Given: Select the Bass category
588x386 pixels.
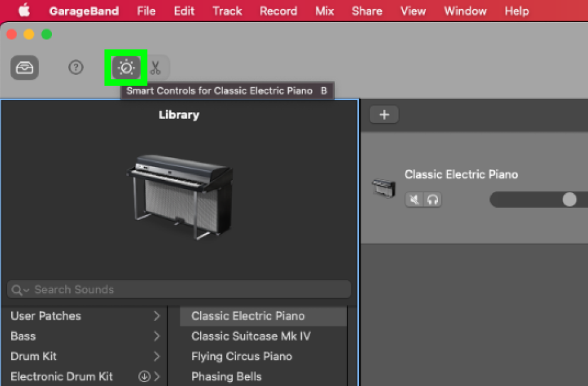Looking at the screenshot, I should click(x=23, y=336).
